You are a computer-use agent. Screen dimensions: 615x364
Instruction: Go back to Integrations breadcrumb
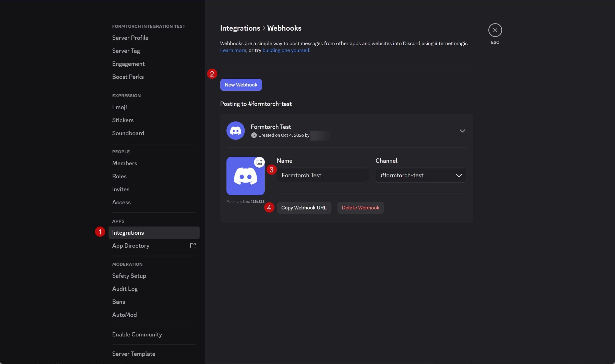point(240,28)
